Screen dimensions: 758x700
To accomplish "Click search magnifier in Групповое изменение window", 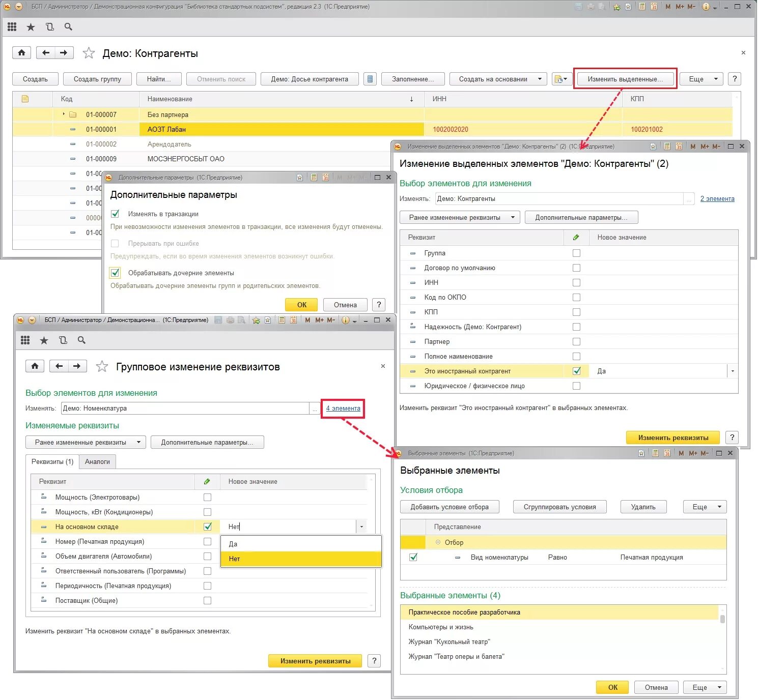I will pos(81,340).
